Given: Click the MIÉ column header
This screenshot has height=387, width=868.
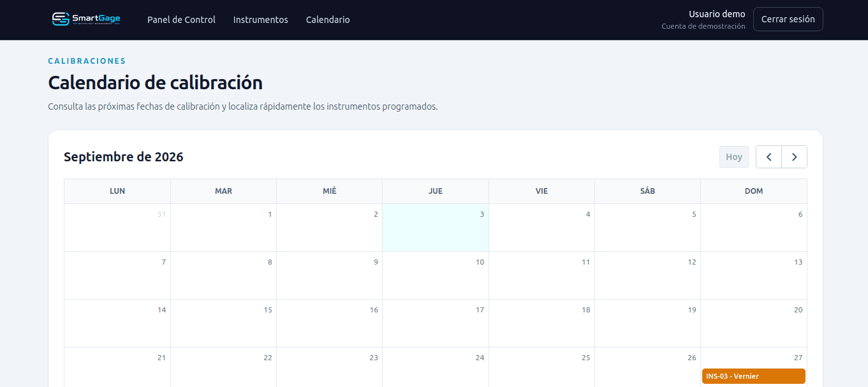Looking at the screenshot, I should 330,191.
